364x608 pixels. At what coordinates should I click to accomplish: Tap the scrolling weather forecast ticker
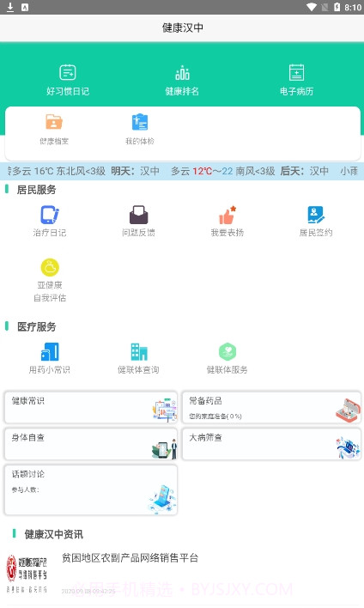[x=184, y=171]
